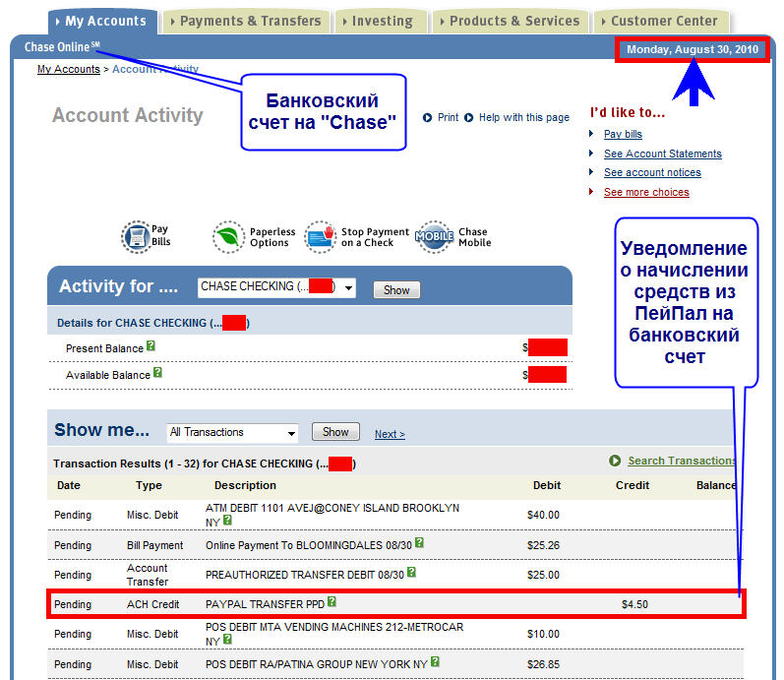Click the Description column header

click(245, 485)
